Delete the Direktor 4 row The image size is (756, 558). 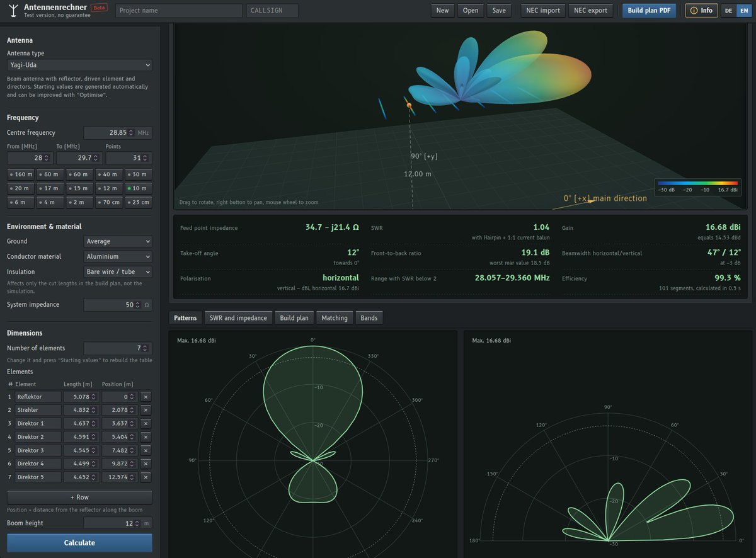tap(146, 464)
